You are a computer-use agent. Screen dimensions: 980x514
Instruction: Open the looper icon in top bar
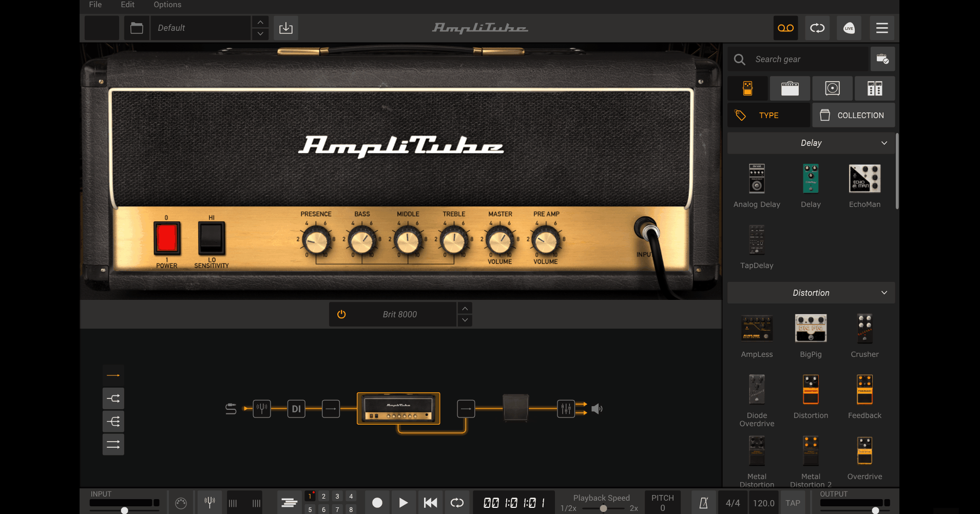coord(817,28)
